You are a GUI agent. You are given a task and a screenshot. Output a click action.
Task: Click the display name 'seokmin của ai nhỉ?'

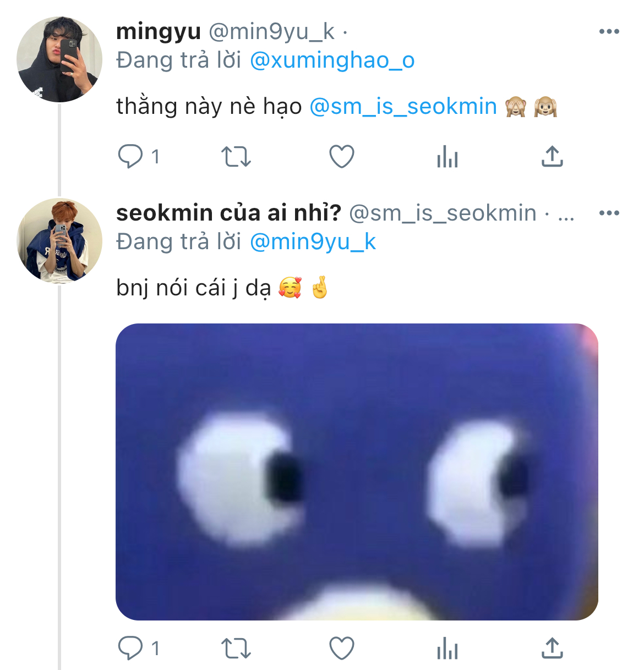point(228,213)
